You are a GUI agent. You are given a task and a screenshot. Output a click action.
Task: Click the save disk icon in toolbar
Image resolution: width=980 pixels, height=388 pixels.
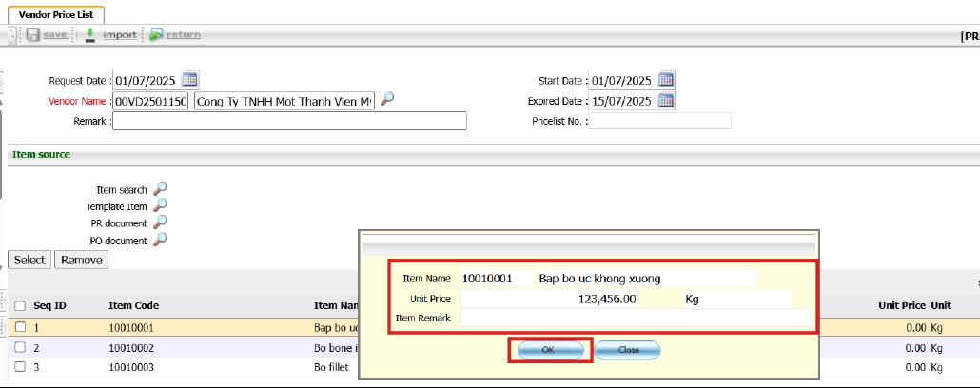coord(32,35)
